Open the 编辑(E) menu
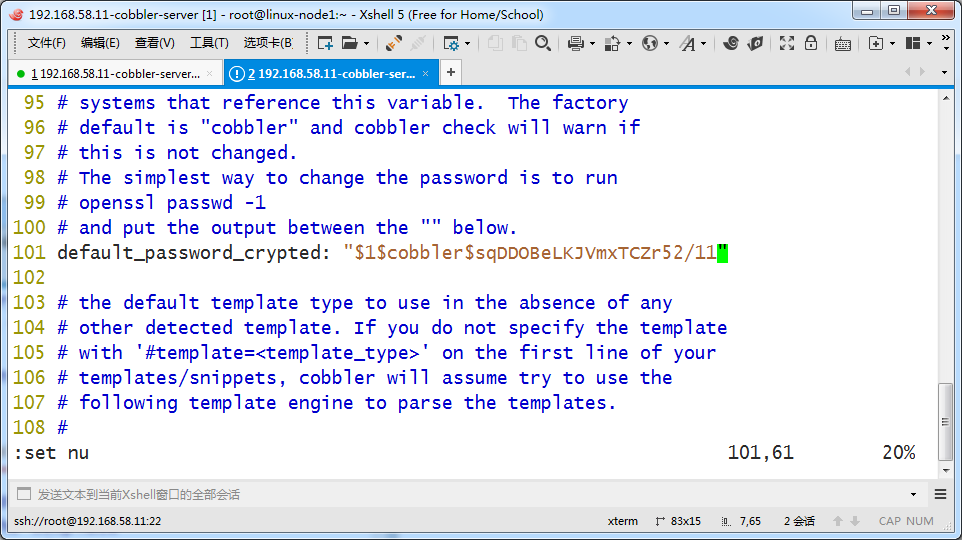 click(100, 43)
